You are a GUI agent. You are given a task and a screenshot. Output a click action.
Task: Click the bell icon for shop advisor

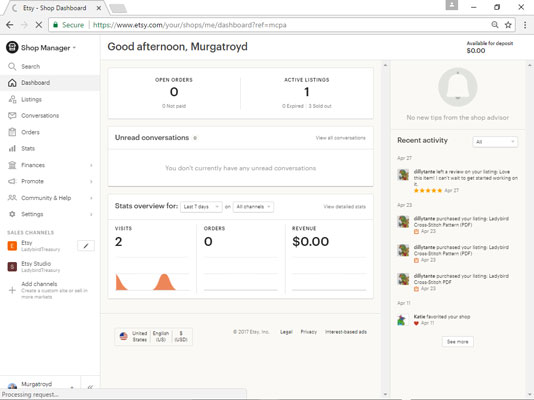458,87
